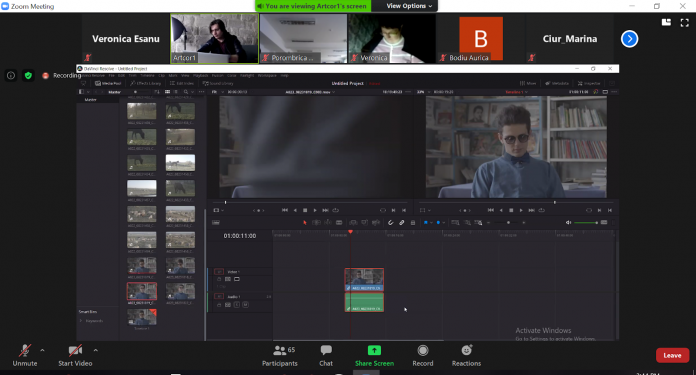Open the Chat panel in Zoom
Viewport: 696px width, 375px height.
(x=326, y=355)
